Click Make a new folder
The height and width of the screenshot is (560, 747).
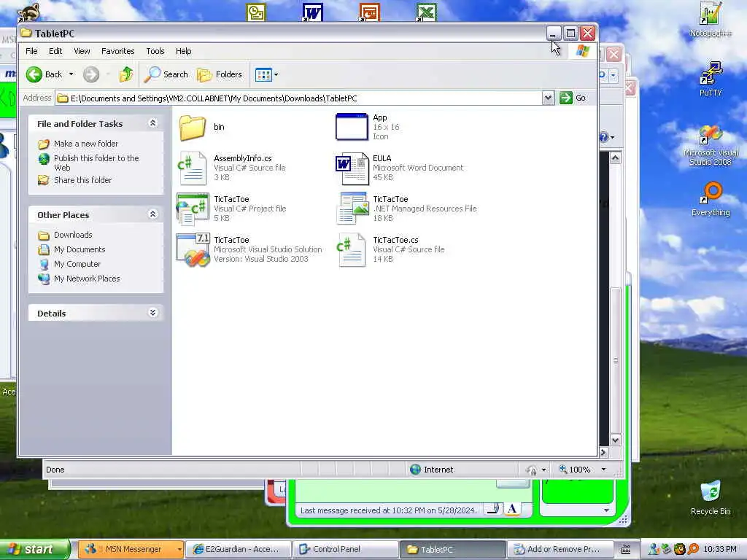tap(86, 144)
